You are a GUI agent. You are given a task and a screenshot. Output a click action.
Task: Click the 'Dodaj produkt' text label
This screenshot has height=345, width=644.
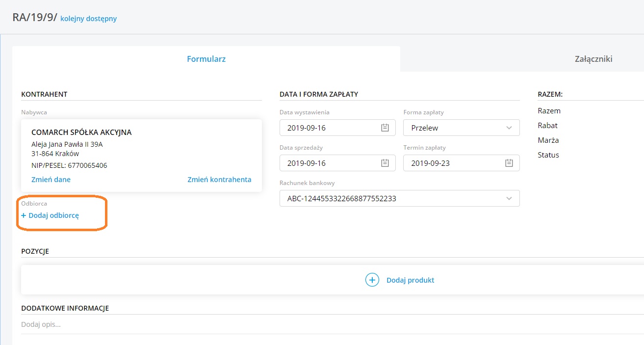click(410, 280)
